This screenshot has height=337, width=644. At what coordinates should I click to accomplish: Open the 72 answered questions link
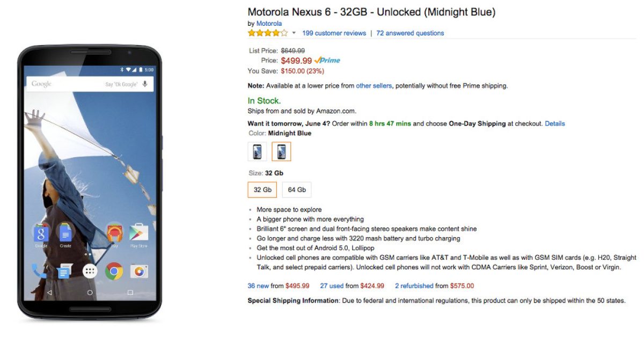[410, 33]
